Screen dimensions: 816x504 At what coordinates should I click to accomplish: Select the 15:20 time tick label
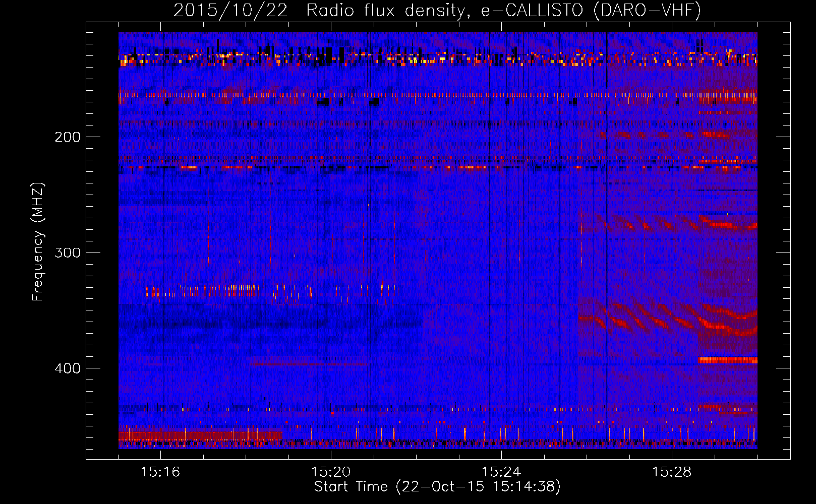coord(331,472)
